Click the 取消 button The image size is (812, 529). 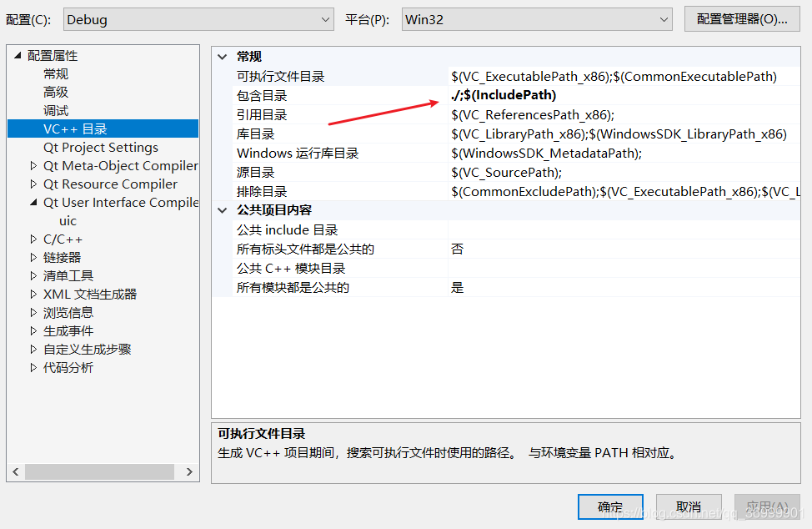(x=689, y=506)
